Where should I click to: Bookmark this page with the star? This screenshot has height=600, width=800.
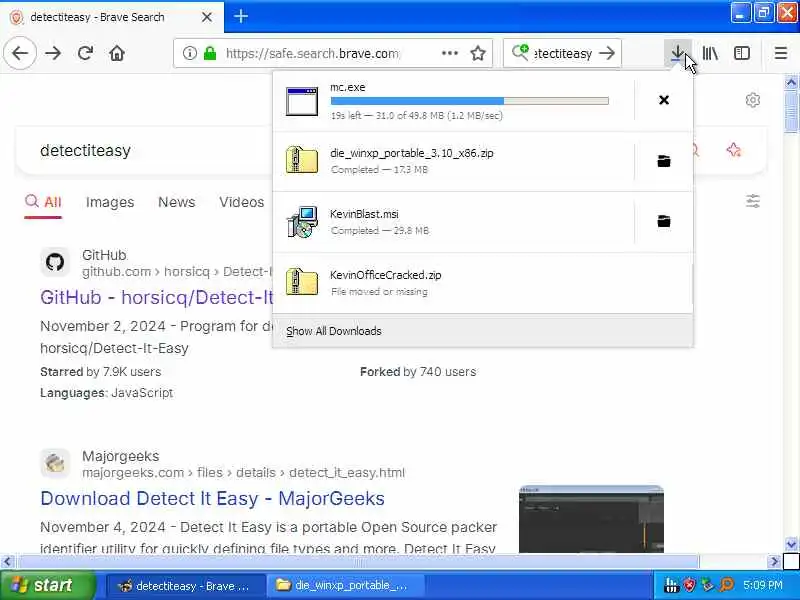click(478, 53)
